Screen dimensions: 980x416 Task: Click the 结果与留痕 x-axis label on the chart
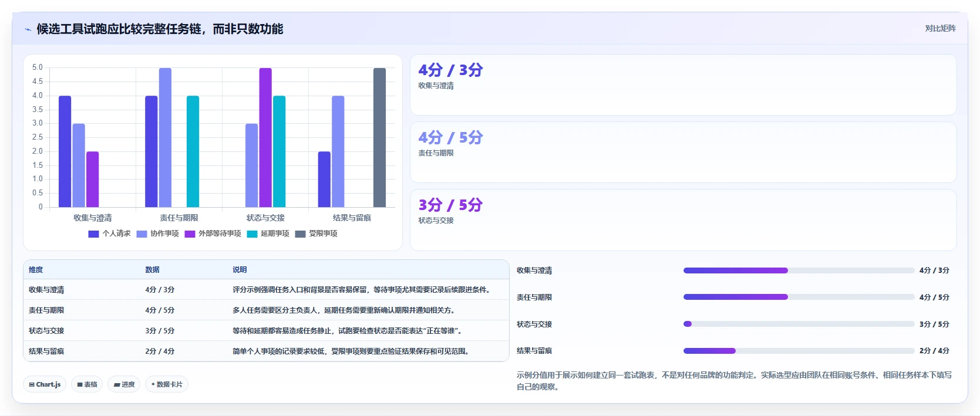[352, 218]
